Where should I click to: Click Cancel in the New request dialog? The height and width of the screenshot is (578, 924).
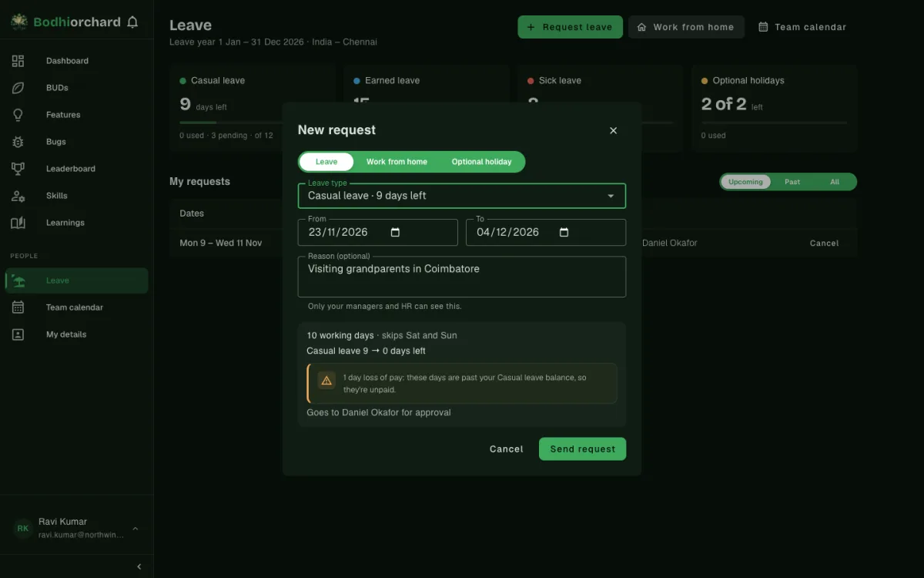(x=506, y=449)
